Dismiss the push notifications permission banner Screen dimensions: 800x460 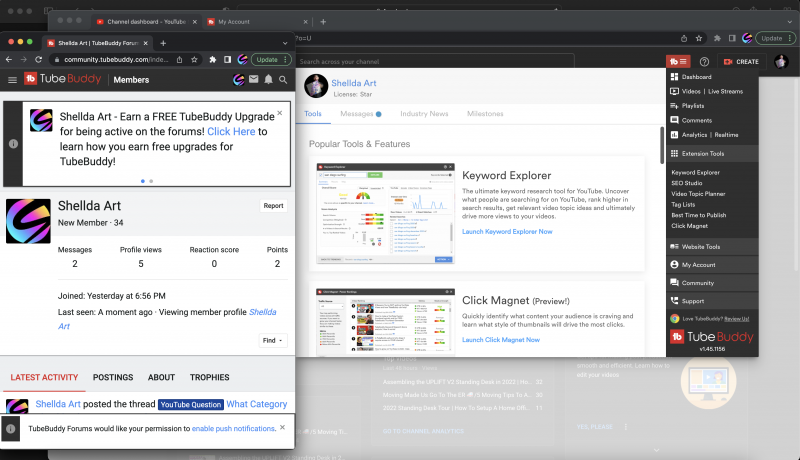pyautogui.click(x=282, y=427)
